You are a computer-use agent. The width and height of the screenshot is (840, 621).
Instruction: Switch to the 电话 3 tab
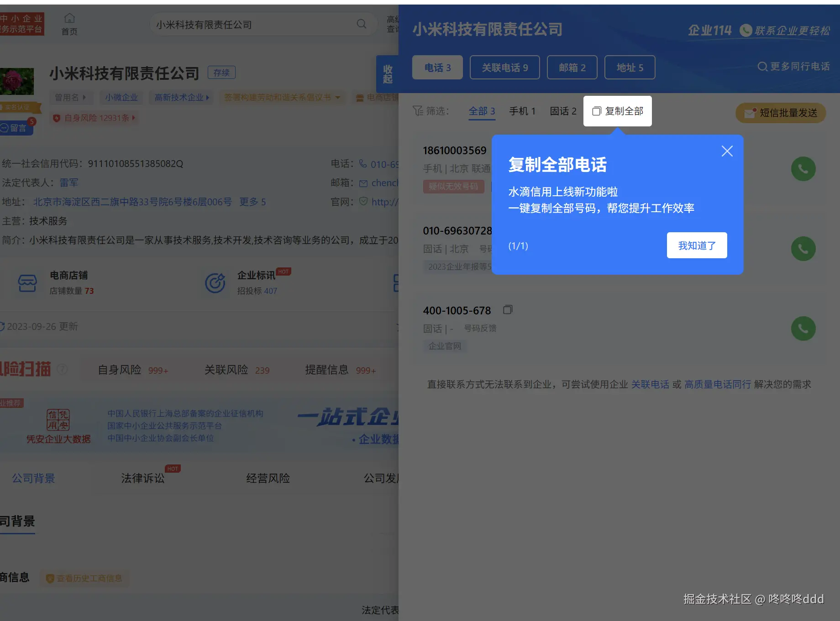point(437,68)
